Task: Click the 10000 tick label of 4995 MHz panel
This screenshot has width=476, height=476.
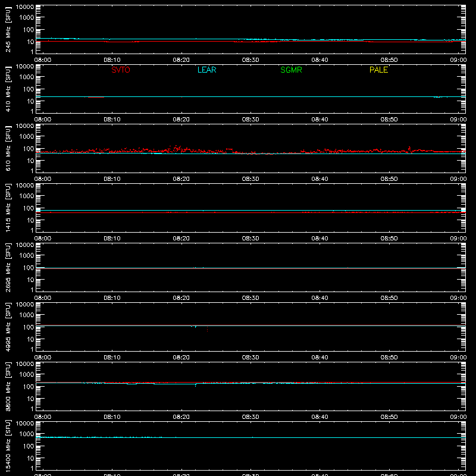Action: 25,305
